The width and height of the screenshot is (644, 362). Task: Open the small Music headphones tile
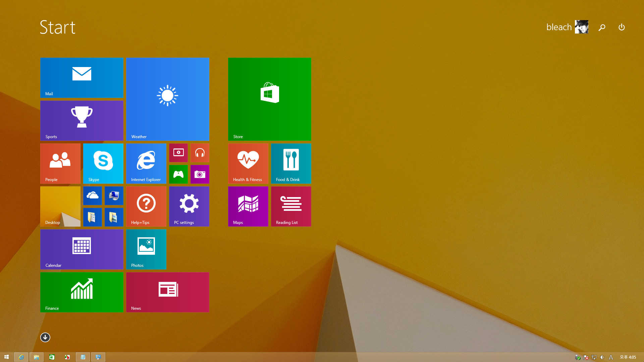click(200, 153)
